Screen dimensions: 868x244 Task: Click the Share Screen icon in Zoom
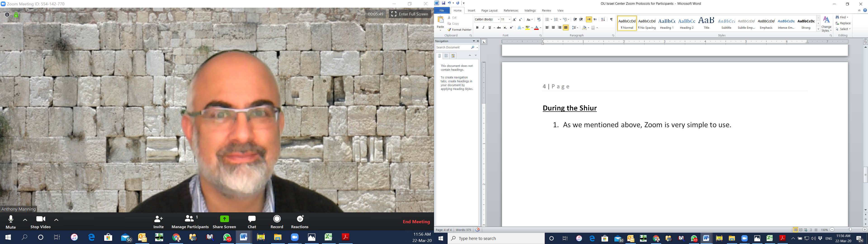click(x=224, y=219)
